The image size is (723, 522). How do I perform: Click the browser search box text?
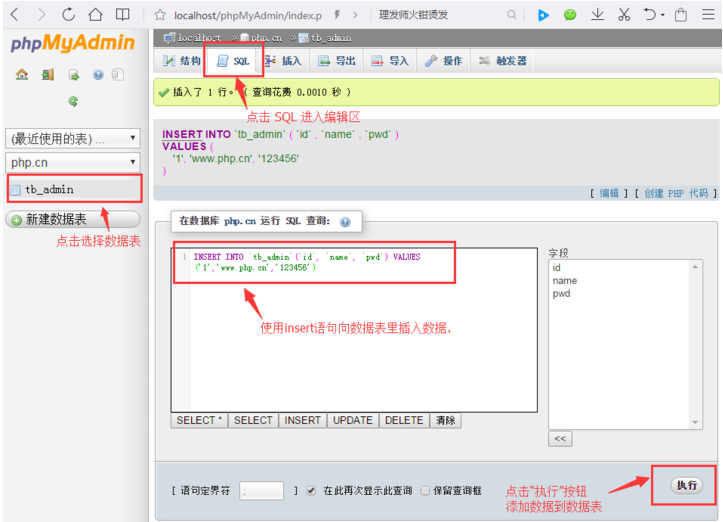coord(413,15)
